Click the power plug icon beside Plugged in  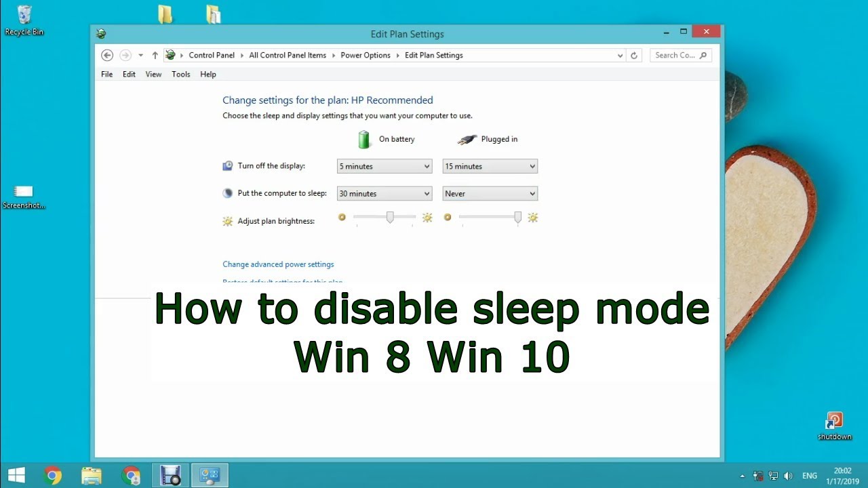tap(467, 139)
